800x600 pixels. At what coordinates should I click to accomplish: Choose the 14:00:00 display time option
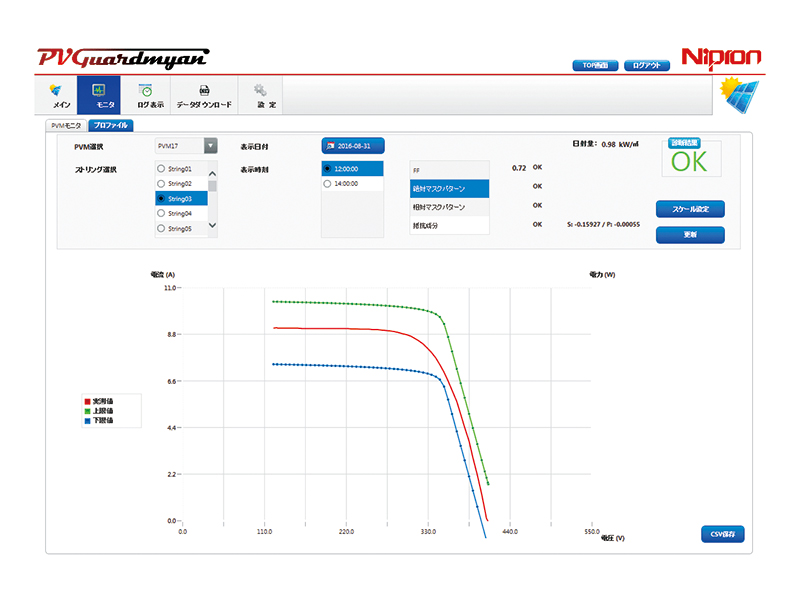[328, 184]
